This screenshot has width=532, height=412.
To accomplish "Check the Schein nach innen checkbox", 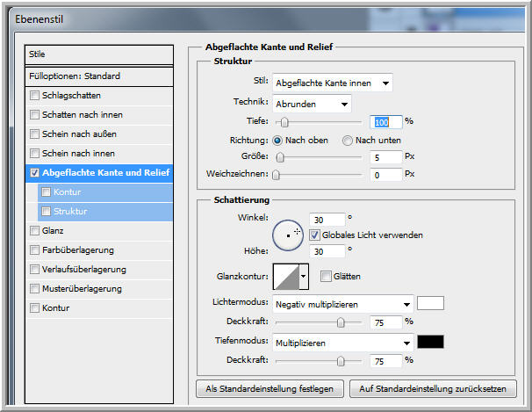I will tap(34, 154).
